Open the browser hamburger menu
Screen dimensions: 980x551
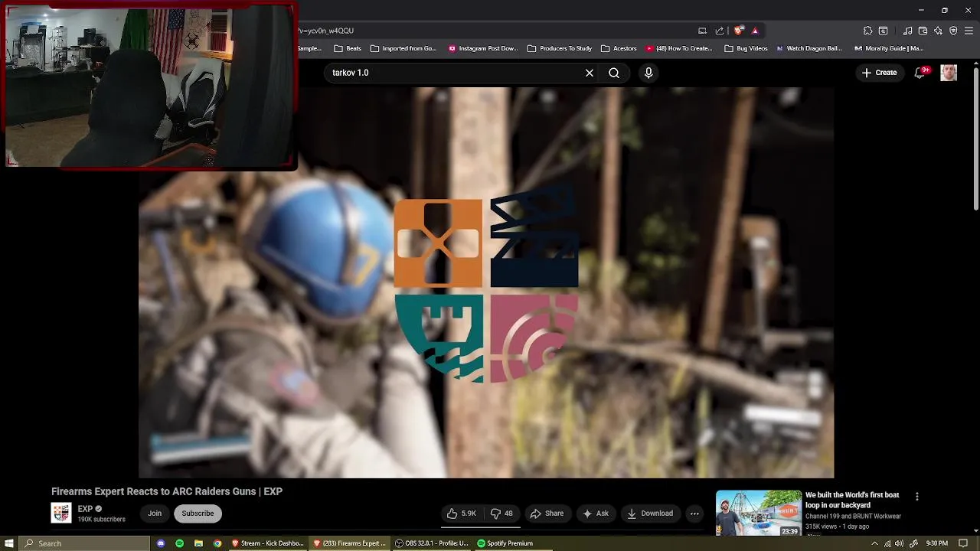point(969,31)
